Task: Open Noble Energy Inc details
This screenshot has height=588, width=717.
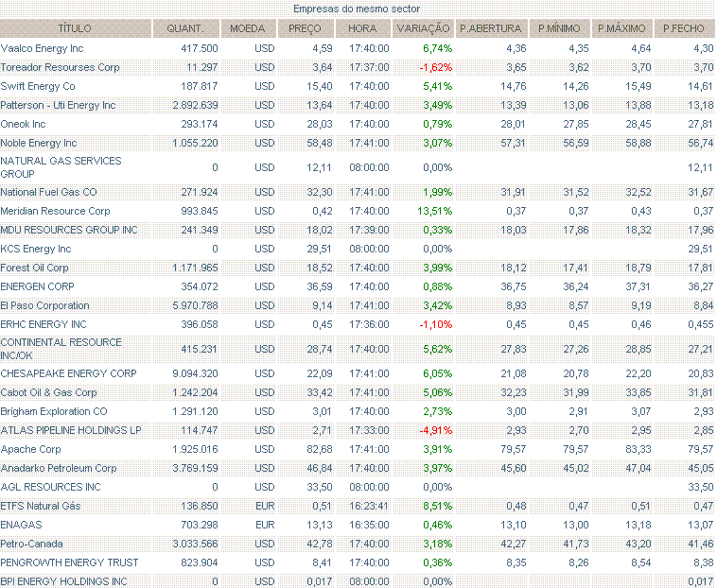Action: pos(39,144)
